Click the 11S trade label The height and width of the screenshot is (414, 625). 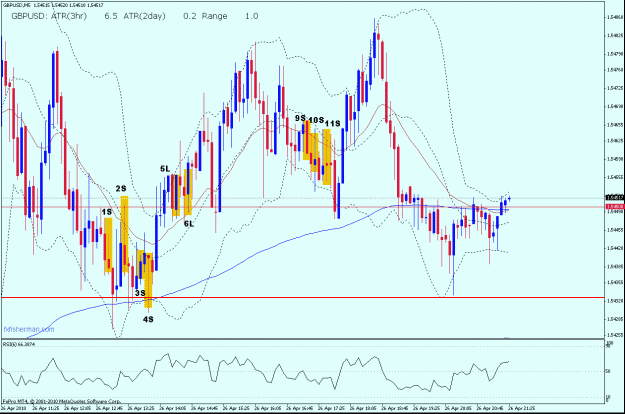click(332, 124)
